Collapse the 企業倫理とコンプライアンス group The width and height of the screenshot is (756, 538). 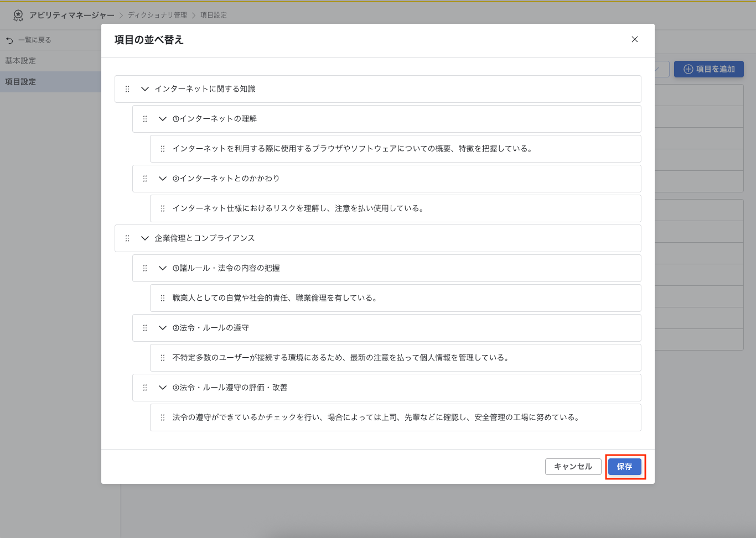pos(145,238)
